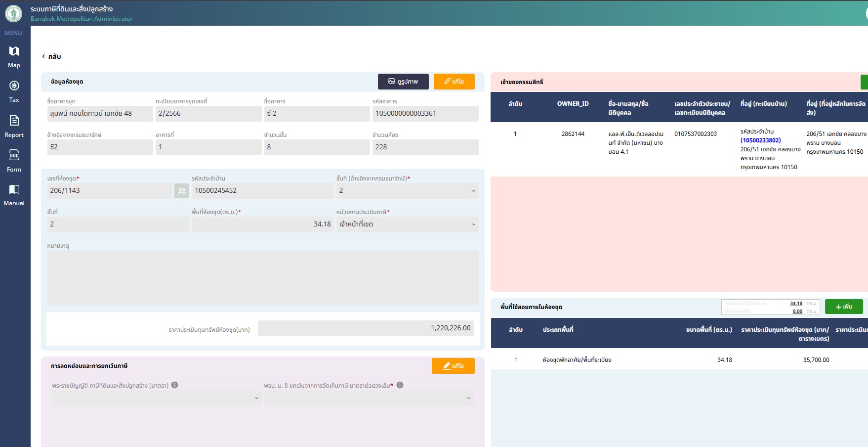Open the Map sidebar icon
Viewport: 868px width, 447px height.
coord(14,51)
